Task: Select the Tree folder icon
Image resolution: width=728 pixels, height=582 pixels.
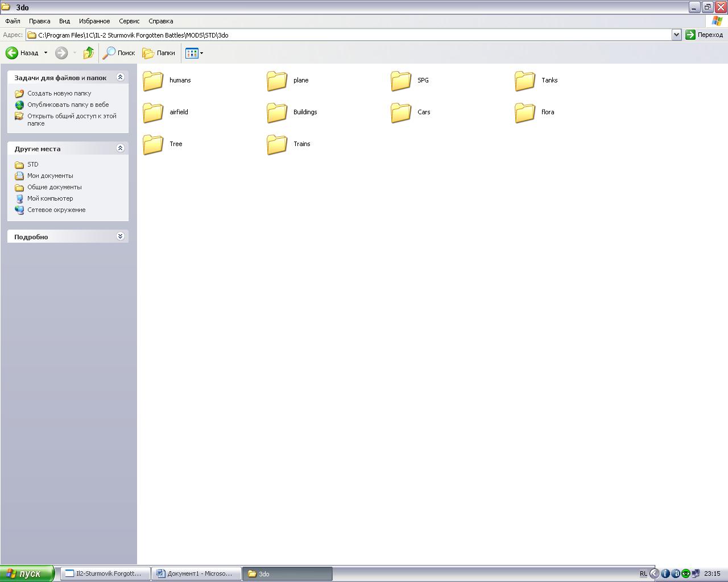Action: pyautogui.click(x=153, y=144)
